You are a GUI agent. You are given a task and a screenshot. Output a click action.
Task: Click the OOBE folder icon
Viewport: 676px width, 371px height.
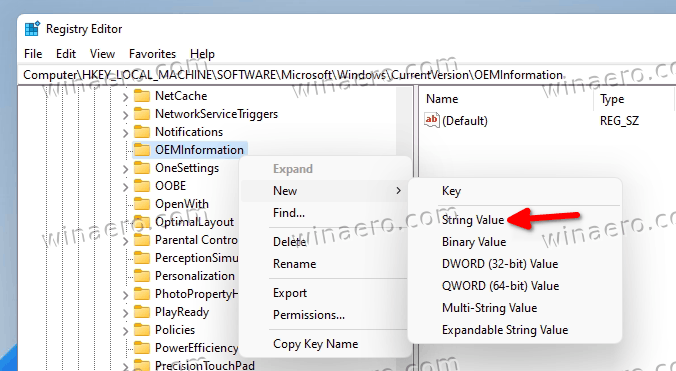(141, 186)
